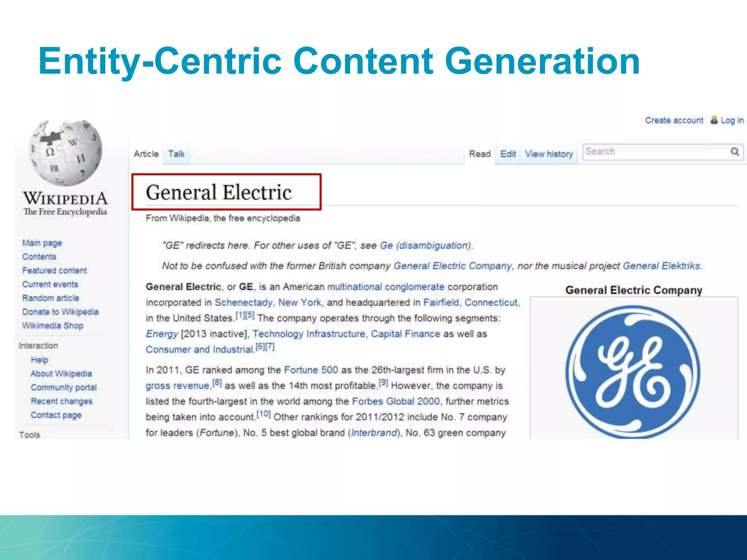Screen dimensions: 747x560
Task: Open About Wikipedia link
Action: tap(61, 374)
